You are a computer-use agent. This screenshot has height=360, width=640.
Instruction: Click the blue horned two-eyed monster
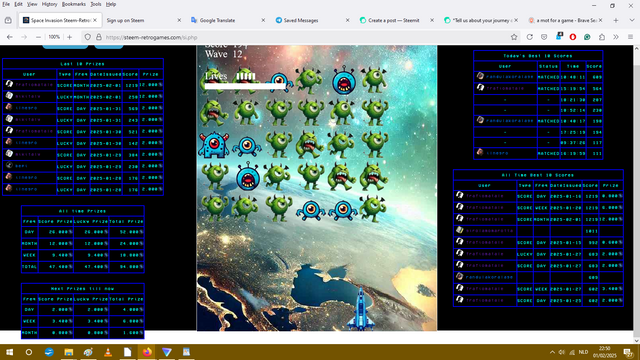[x=213, y=145]
